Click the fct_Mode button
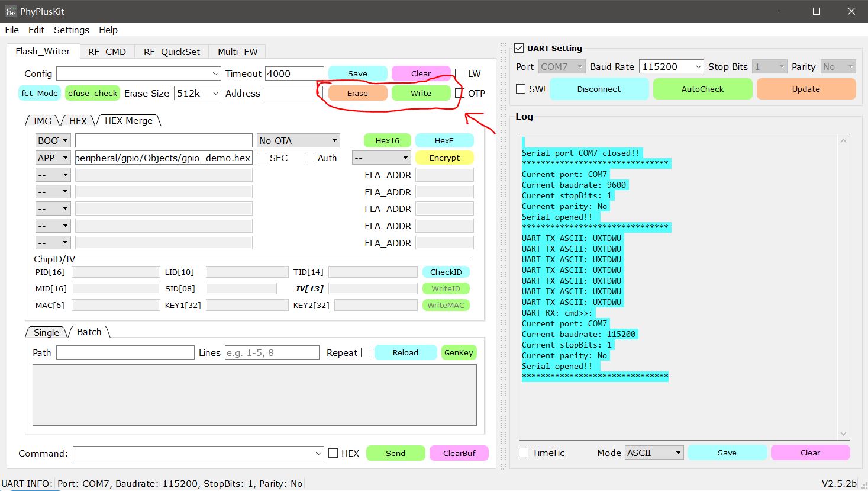 40,93
